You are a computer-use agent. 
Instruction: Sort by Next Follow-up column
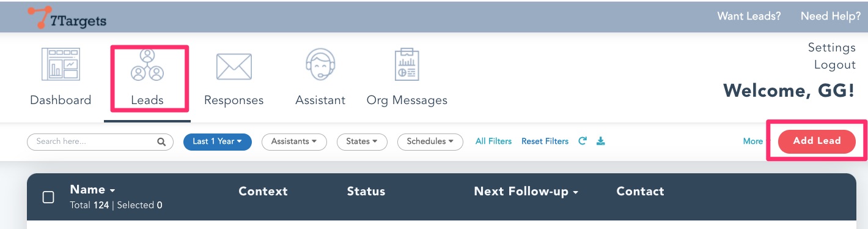coord(526,192)
